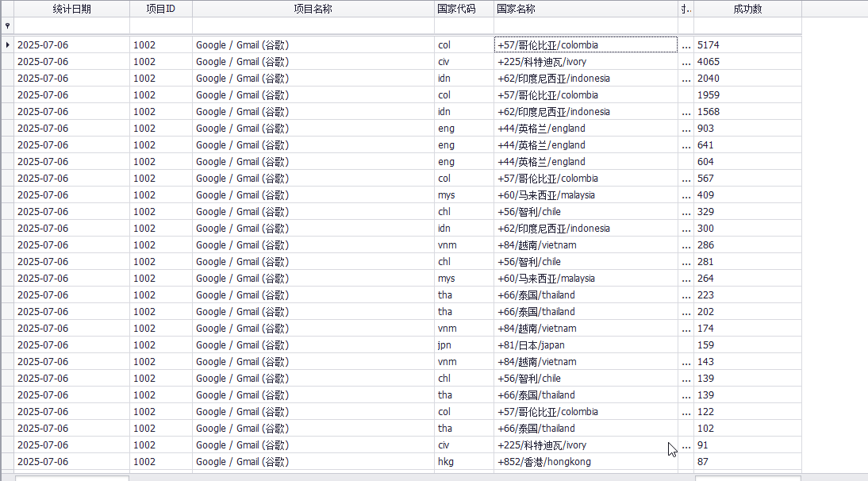Click the filter box under 成功数
The height and width of the screenshot is (481, 868).
coord(748,25)
